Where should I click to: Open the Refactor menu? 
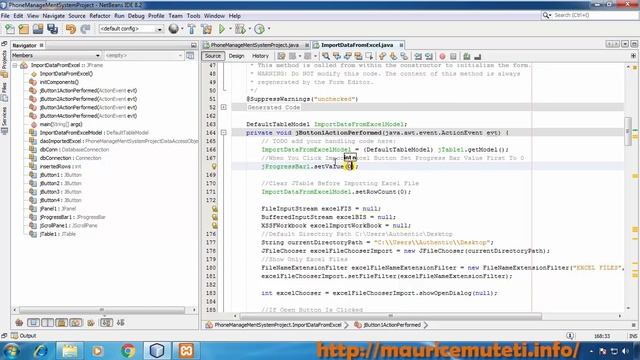click(100, 16)
